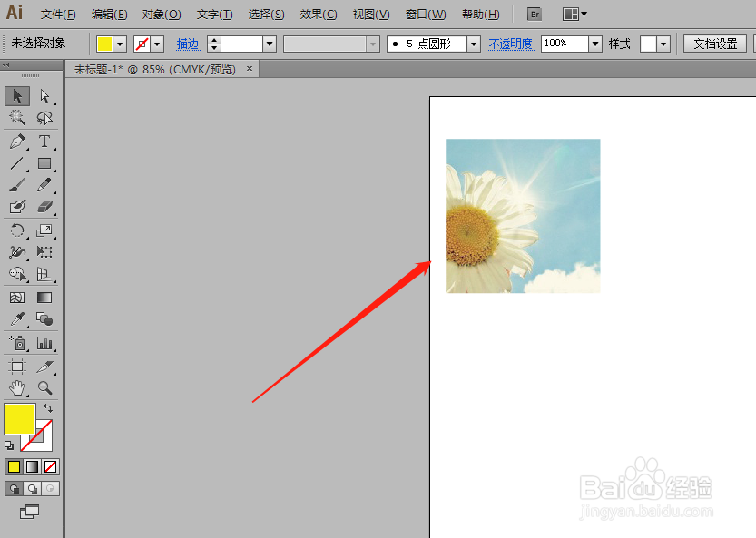
Task: Select the Eraser tool
Action: (x=44, y=207)
